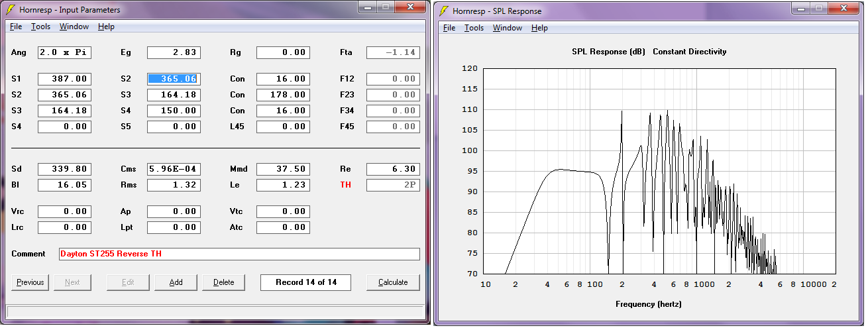Open Help menu in Input Parameters window
Screen dimensions: 868x330
pyautogui.click(x=106, y=27)
